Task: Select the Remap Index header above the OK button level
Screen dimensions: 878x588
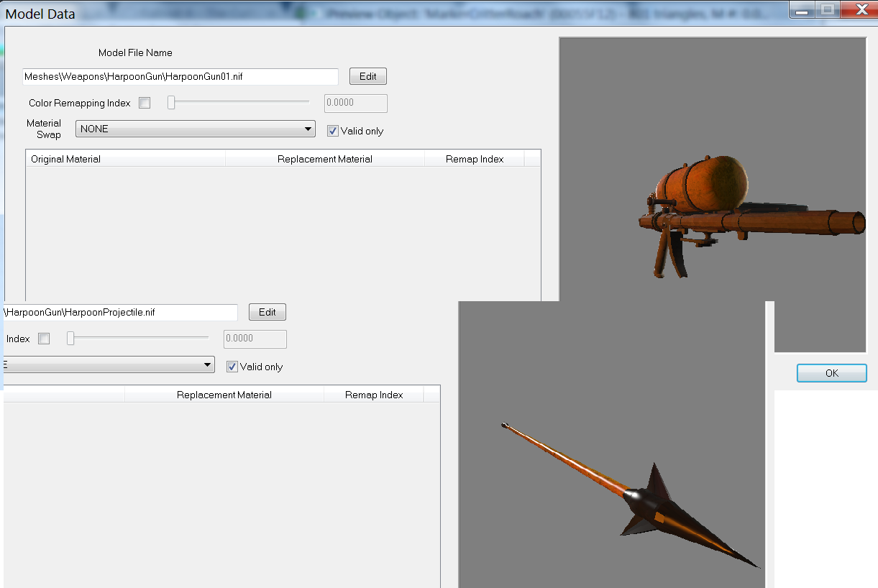Action: (474, 159)
